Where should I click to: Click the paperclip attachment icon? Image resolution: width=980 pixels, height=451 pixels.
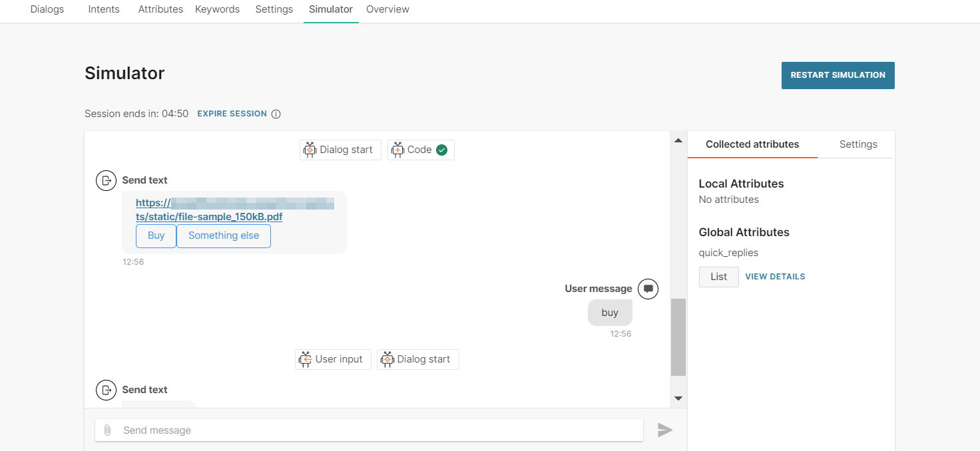tap(107, 430)
